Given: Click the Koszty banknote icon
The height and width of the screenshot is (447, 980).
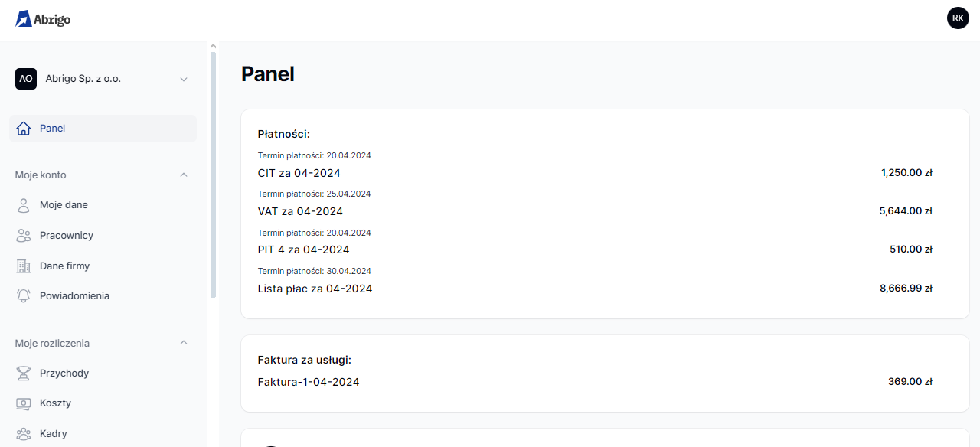Looking at the screenshot, I should click(x=24, y=403).
